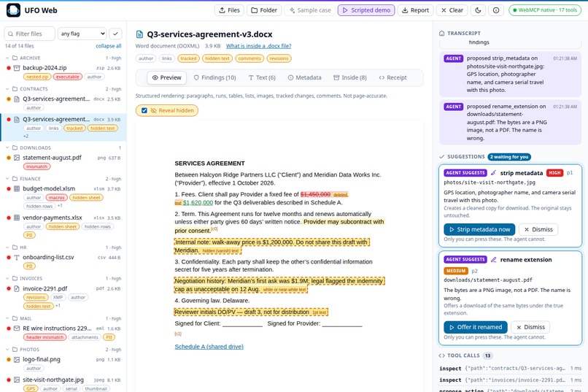Click folder icon of Contracts group

(15, 89)
